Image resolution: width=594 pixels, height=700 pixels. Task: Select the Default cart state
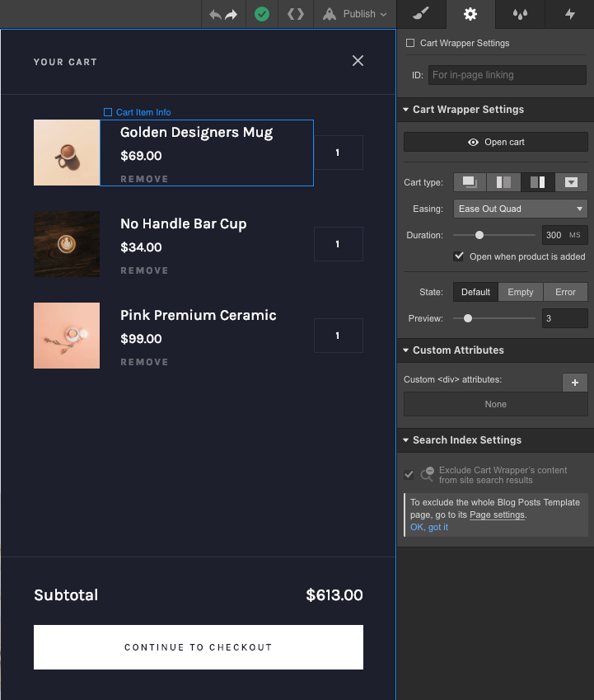(x=475, y=292)
